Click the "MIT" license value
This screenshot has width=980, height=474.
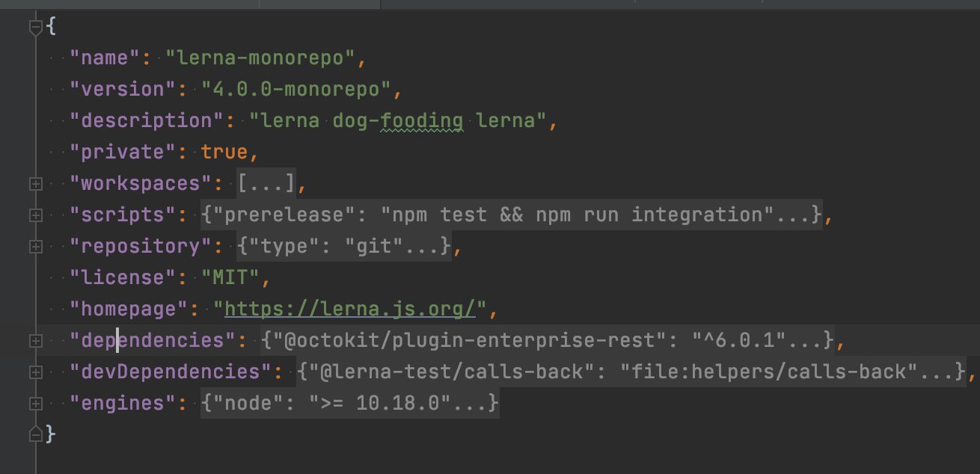(230, 277)
